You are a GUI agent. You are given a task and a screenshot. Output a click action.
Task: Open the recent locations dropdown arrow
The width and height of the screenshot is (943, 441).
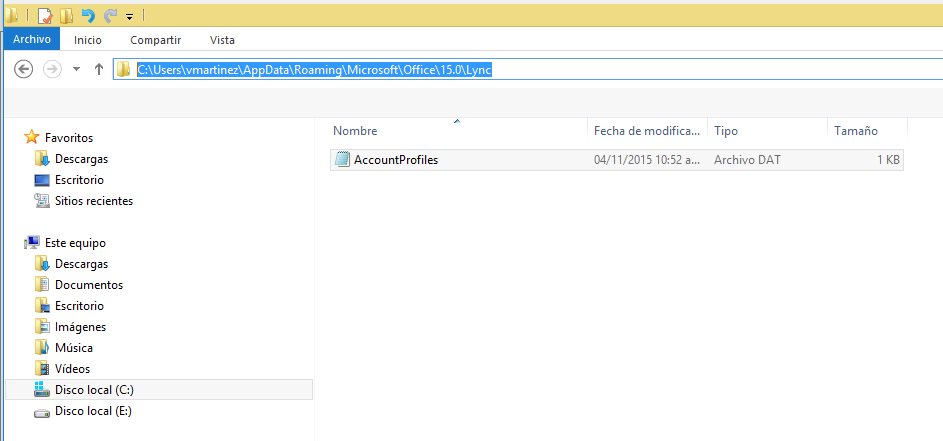coord(76,69)
